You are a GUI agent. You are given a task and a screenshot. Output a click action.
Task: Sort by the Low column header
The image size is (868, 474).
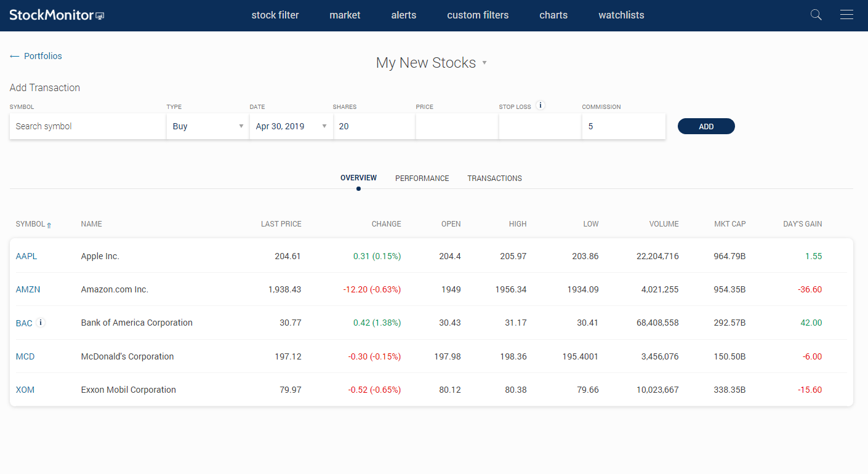click(591, 224)
